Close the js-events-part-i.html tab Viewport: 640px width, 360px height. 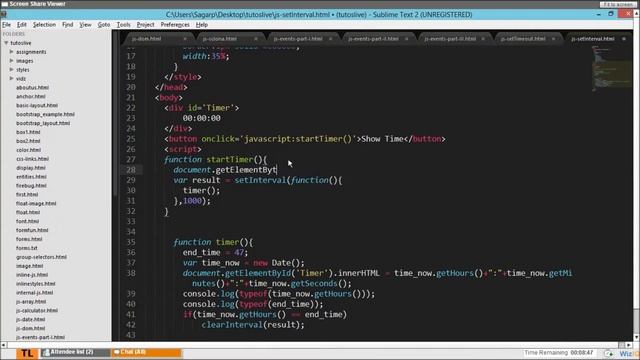(330, 39)
